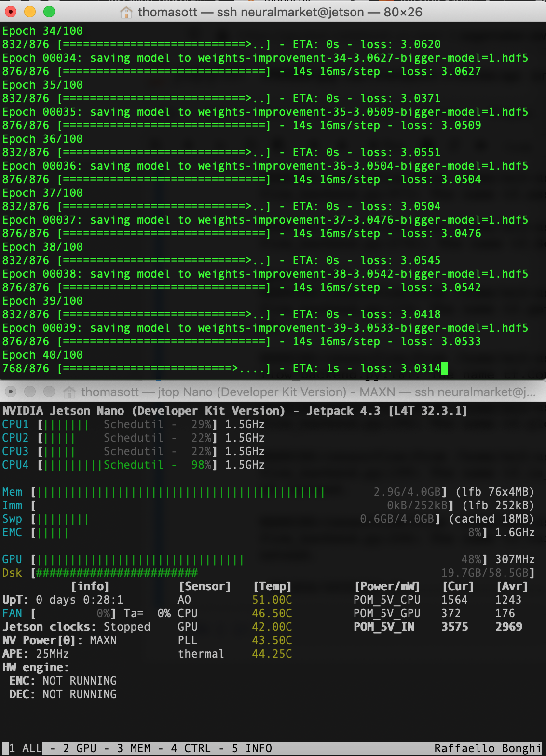This screenshot has width=546, height=756.
Task: Click the swap value 0.6GB/4.0GB
Action: [x=397, y=519]
